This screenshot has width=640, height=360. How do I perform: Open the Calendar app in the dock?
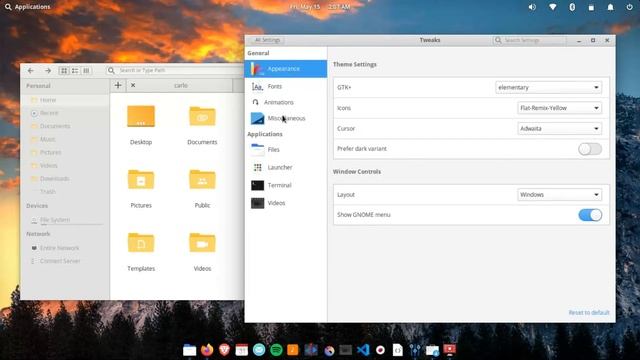pos(242,350)
